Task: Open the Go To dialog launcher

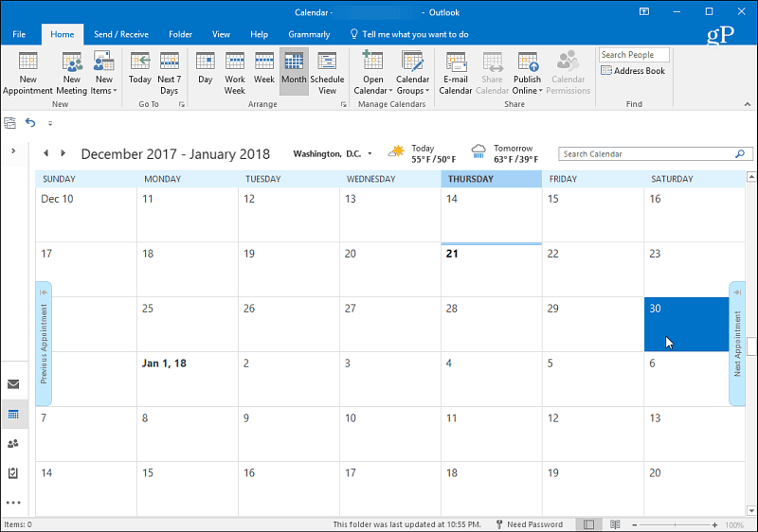Action: (x=182, y=104)
